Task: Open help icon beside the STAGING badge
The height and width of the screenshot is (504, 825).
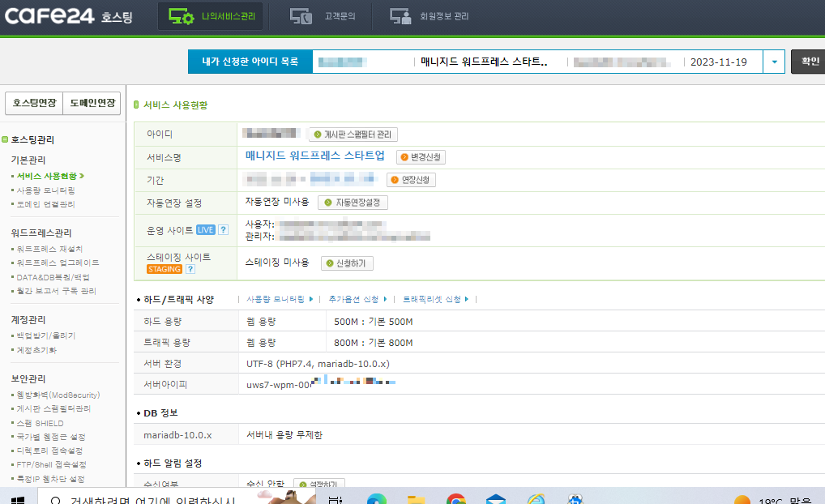Action: coord(190,269)
